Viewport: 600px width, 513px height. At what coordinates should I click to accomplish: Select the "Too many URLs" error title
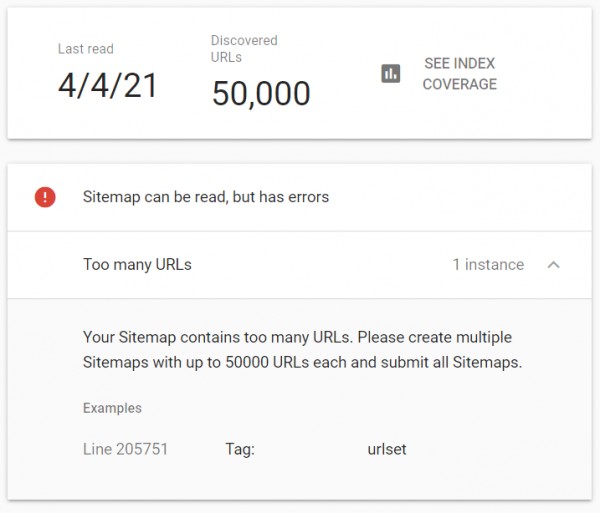click(137, 265)
